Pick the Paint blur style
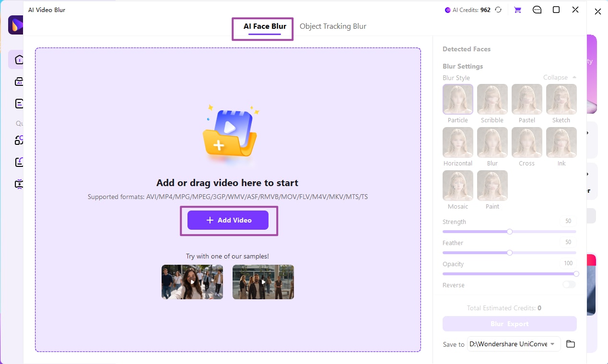Viewport: 608px width, 364px height. [x=492, y=186]
